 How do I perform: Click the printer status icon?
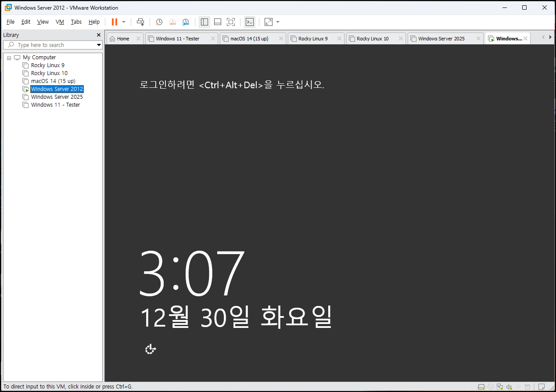527,387
